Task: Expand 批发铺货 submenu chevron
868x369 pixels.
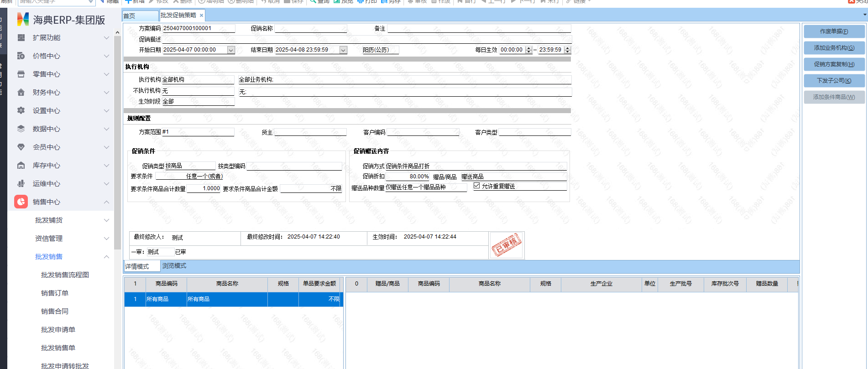Action: click(106, 220)
